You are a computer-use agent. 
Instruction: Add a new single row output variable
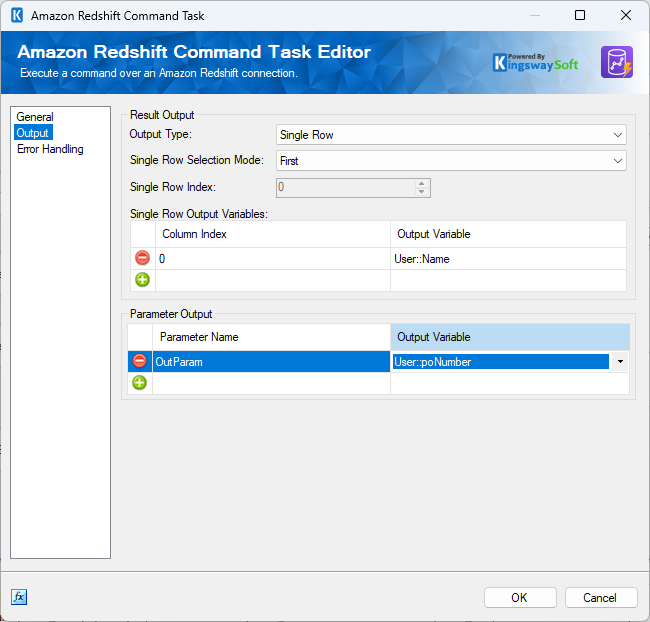pos(142,279)
